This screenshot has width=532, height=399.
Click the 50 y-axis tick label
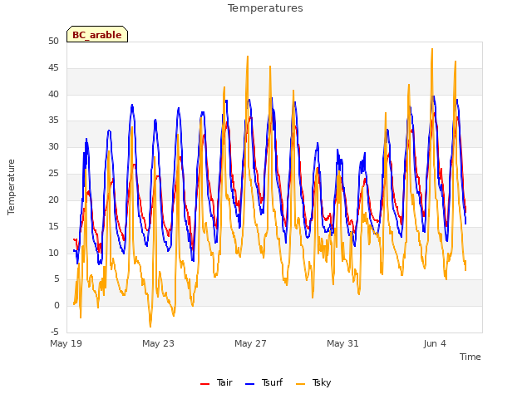click(53, 41)
